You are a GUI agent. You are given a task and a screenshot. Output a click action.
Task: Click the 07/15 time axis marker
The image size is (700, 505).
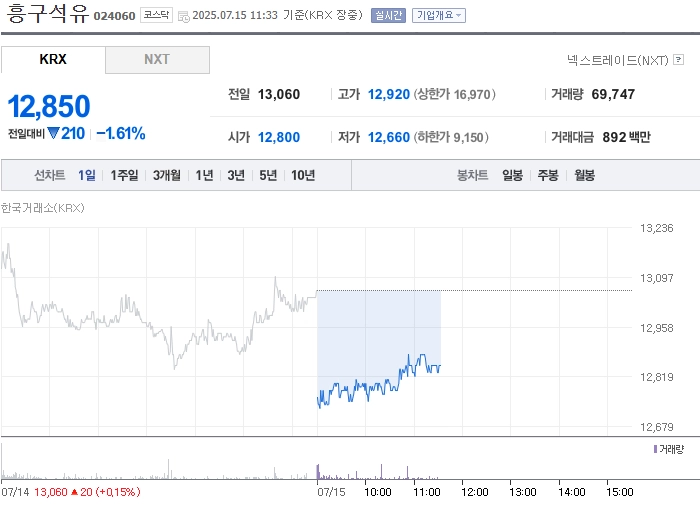click(331, 492)
